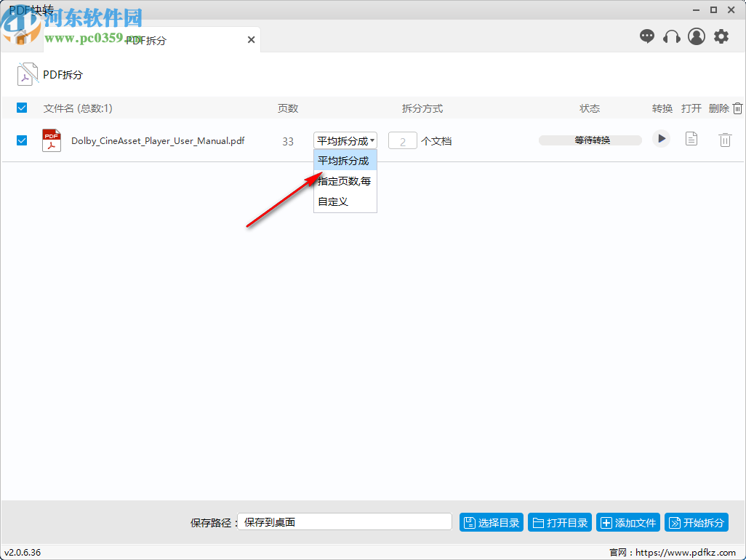This screenshot has width=746, height=560.
Task: Delete the Dolby PDF from the list
Action: click(x=725, y=140)
